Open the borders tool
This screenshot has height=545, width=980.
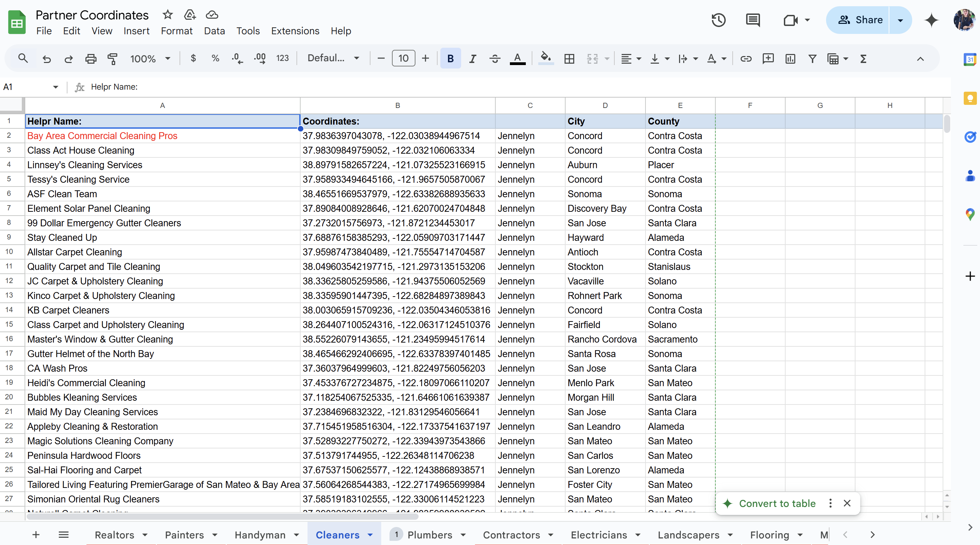(569, 58)
